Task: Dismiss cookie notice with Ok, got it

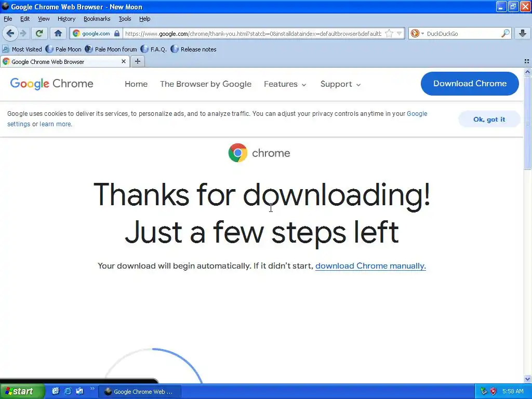Action: [x=489, y=119]
